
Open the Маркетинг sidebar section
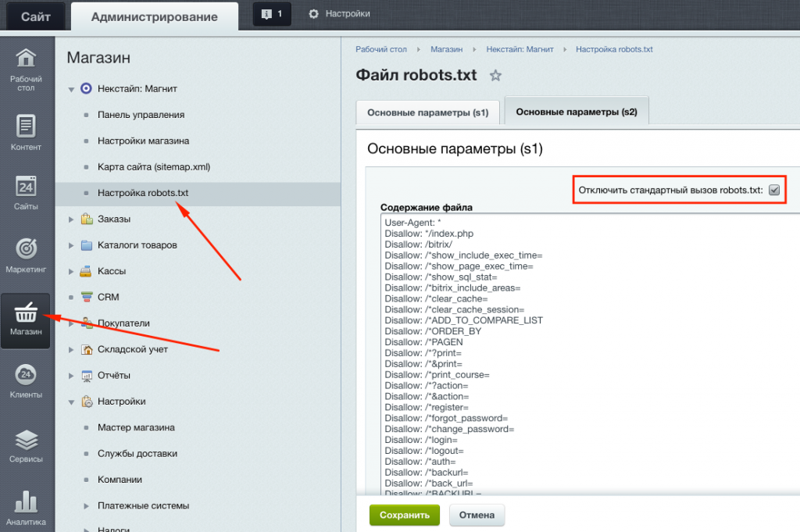(26, 255)
